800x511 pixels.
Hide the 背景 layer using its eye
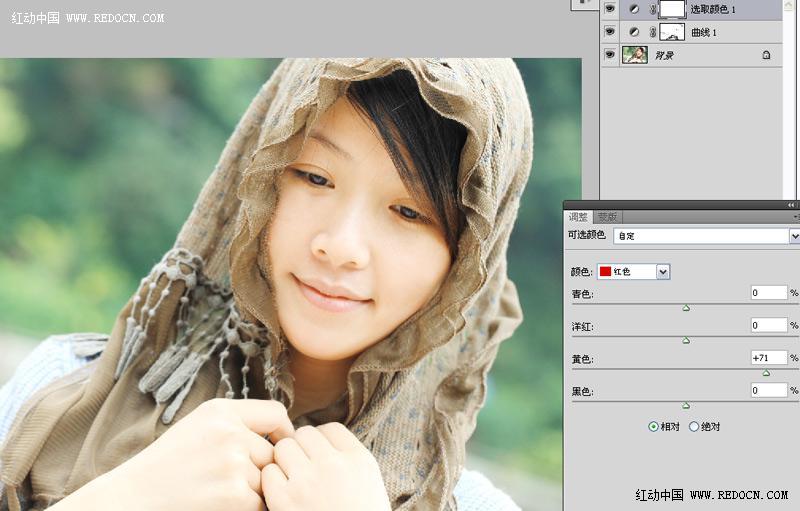tap(610, 55)
